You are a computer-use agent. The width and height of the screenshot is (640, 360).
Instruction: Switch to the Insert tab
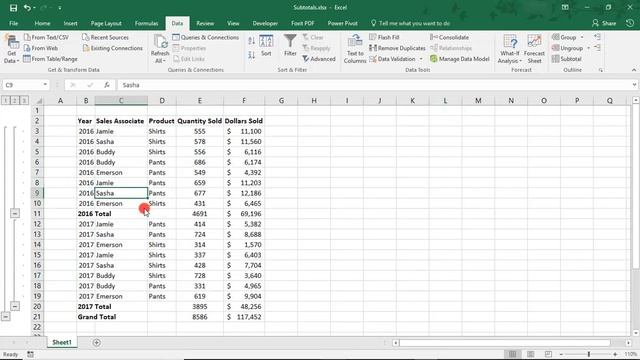[71, 23]
